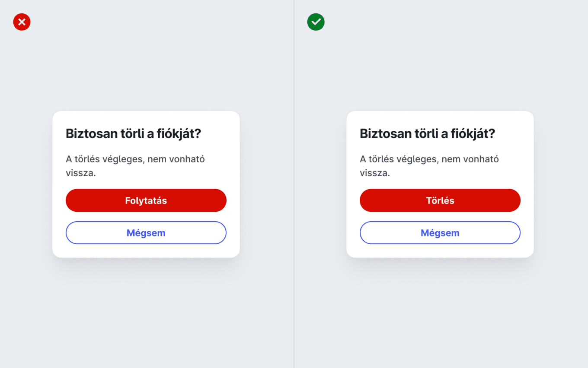Select the heading above the Folytatás button
588x368 pixels.
click(134, 134)
